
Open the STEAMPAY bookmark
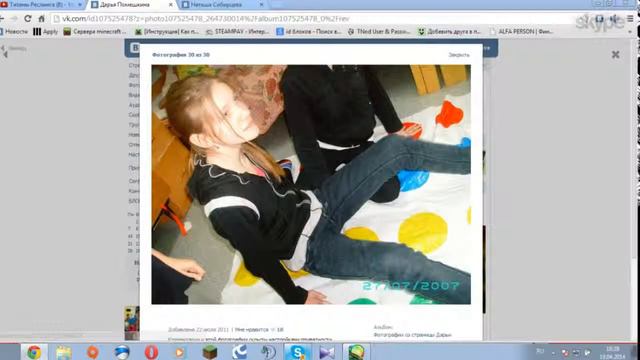237,31
